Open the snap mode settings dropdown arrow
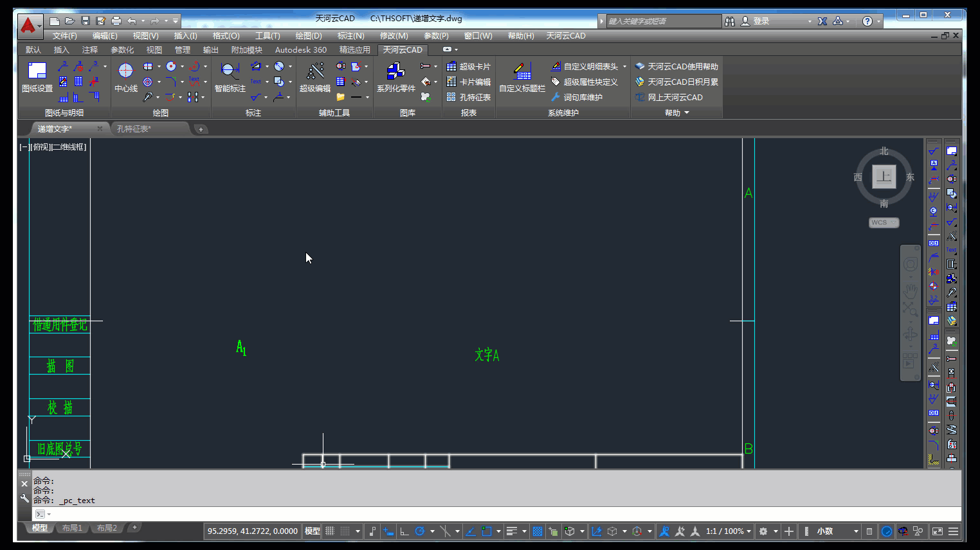 [x=358, y=531]
